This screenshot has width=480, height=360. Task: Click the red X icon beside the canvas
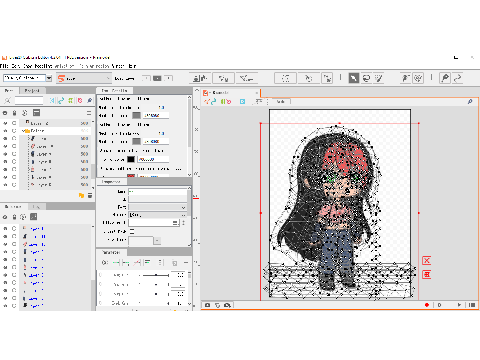coord(427,260)
